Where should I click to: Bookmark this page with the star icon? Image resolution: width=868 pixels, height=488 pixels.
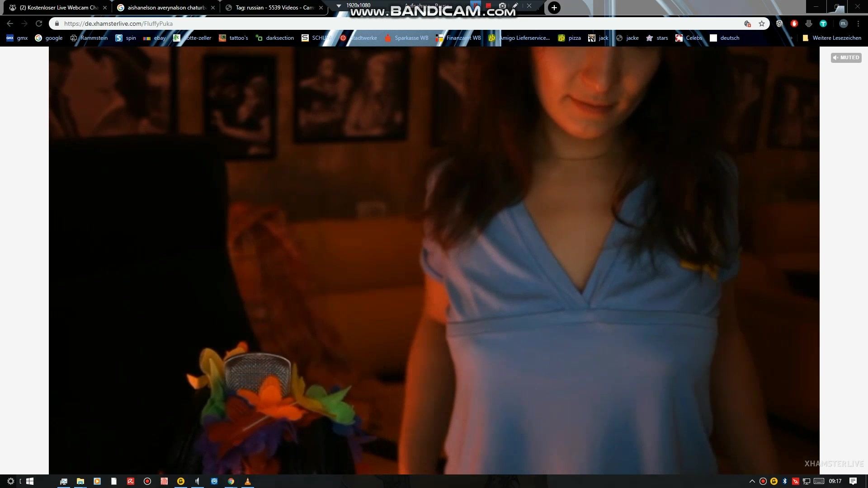pos(762,23)
